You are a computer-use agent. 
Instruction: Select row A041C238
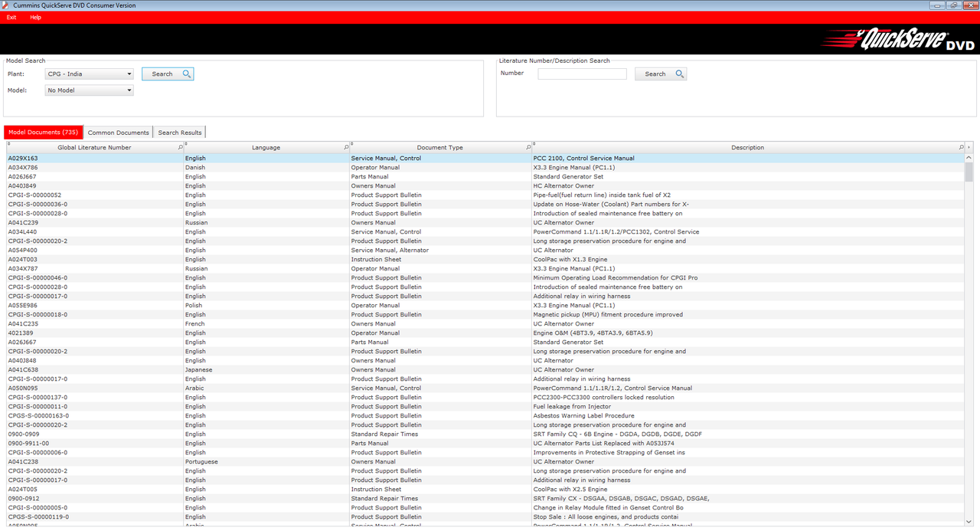485,462
